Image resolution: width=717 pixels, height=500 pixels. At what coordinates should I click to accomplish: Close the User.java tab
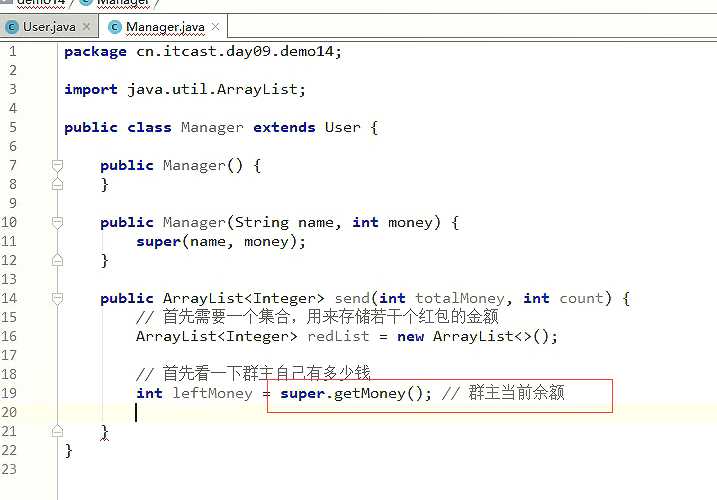pyautogui.click(x=86, y=27)
